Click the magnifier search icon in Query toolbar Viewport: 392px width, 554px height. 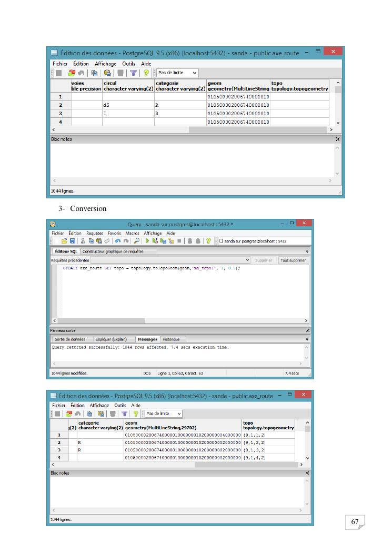click(136, 241)
